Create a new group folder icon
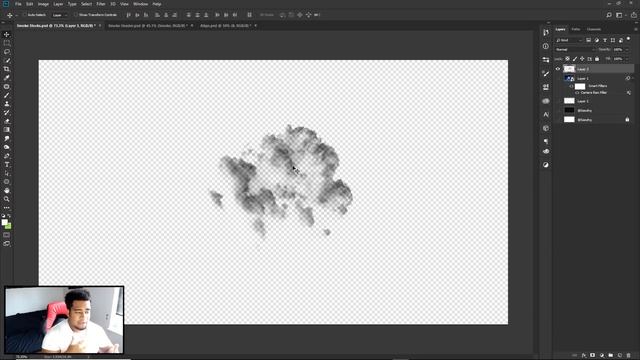This screenshot has width=640, height=360. tap(611, 356)
